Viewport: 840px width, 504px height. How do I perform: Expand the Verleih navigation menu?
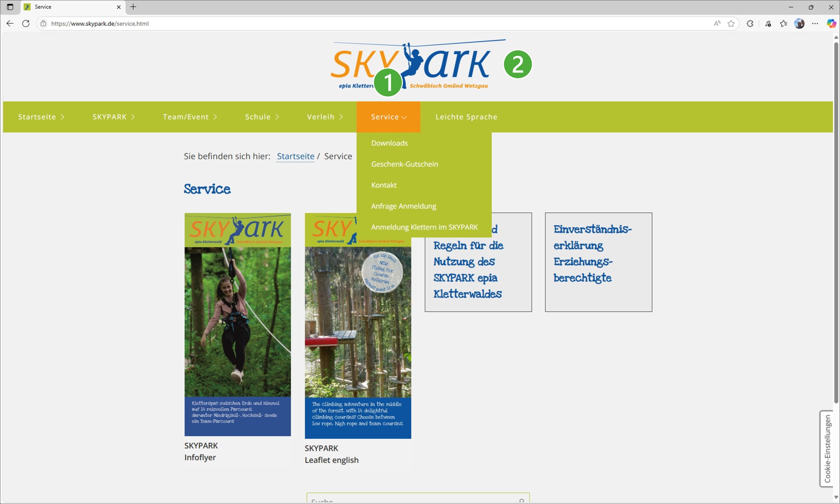coord(324,117)
